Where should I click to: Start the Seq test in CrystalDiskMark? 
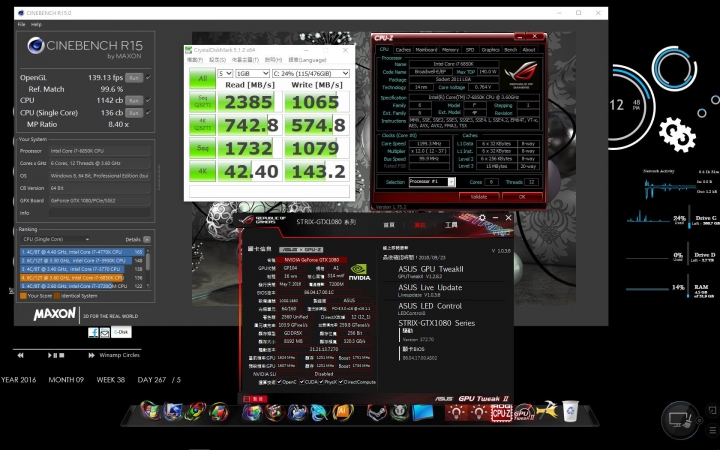(202, 148)
